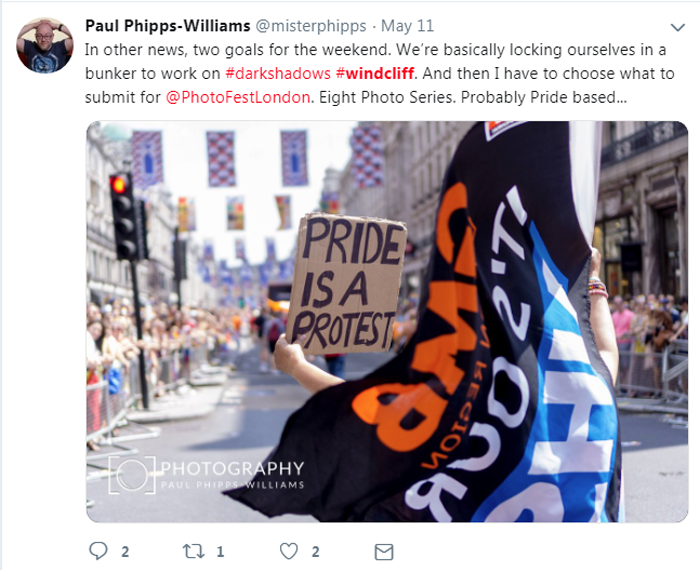This screenshot has height=570, width=700.
Task: Click the traffic light in the photo
Action: click(x=125, y=216)
